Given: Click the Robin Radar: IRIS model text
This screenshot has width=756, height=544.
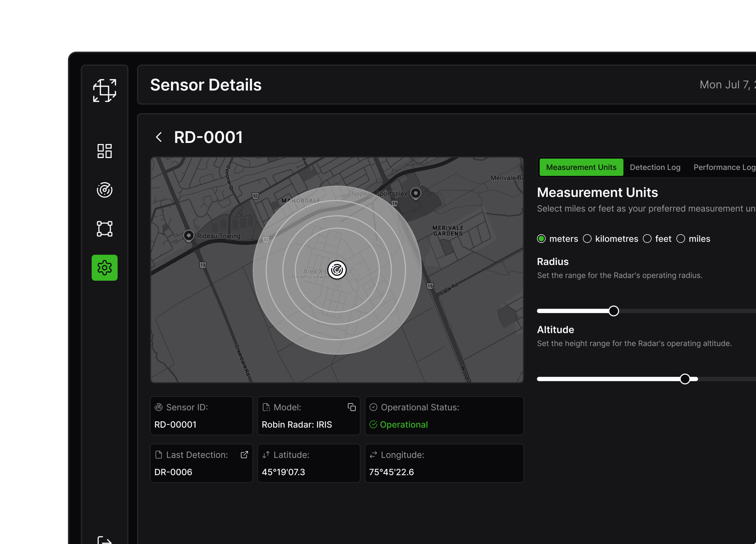Looking at the screenshot, I should tap(297, 424).
